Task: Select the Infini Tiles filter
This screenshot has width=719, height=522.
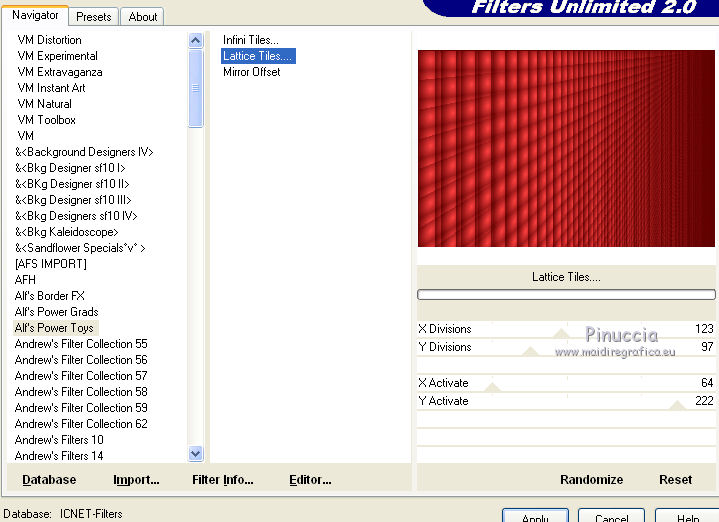Action: click(x=250, y=40)
